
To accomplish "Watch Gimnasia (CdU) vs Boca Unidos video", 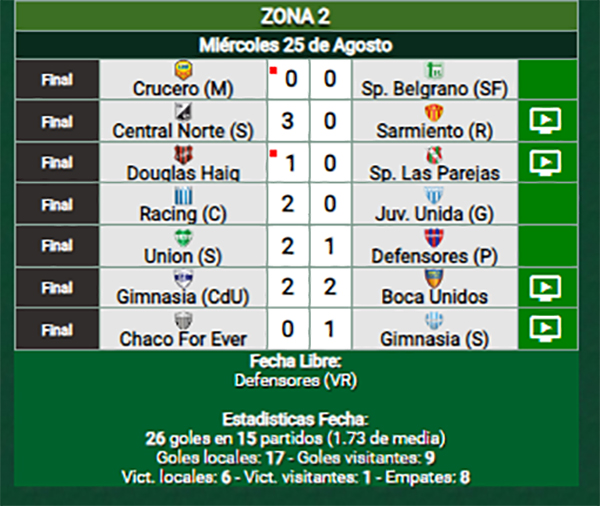I will pos(545,288).
